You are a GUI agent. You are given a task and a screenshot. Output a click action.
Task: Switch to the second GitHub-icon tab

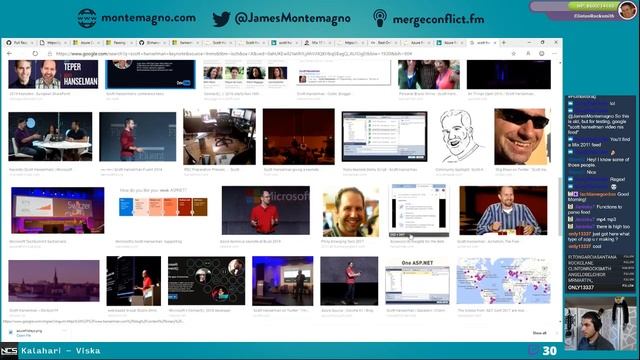click(152, 42)
